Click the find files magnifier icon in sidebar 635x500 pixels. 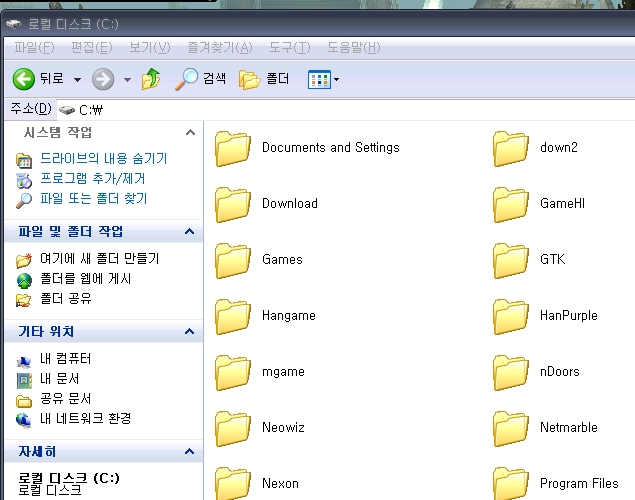(24, 200)
